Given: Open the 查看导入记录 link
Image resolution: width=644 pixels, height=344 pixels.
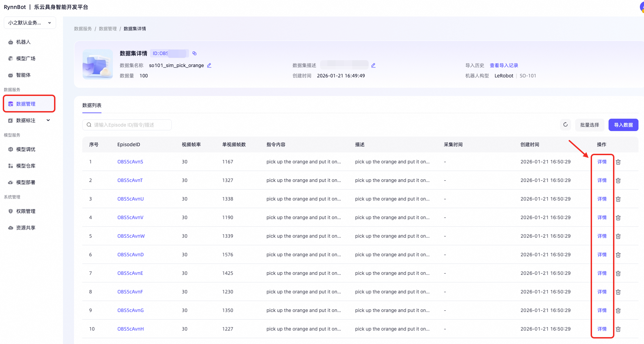Looking at the screenshot, I should point(504,65).
